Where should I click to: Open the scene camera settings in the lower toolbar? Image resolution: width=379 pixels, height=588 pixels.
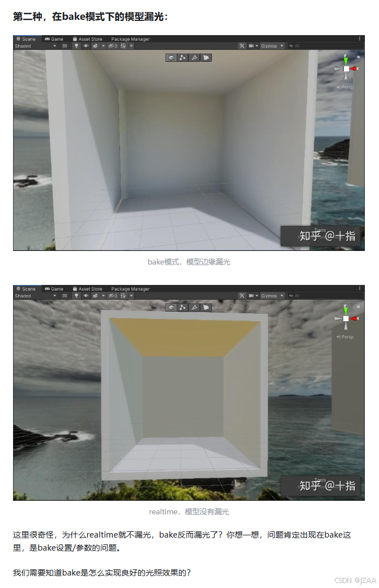point(253,296)
